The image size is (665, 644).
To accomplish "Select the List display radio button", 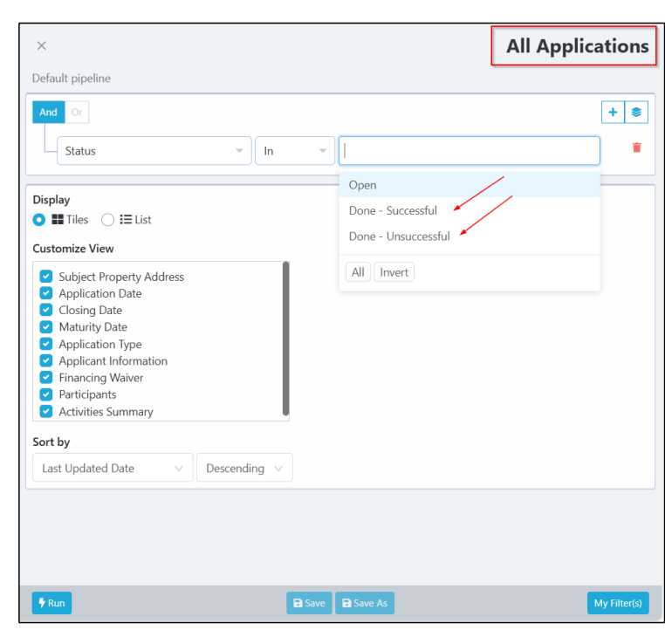I will [x=108, y=220].
